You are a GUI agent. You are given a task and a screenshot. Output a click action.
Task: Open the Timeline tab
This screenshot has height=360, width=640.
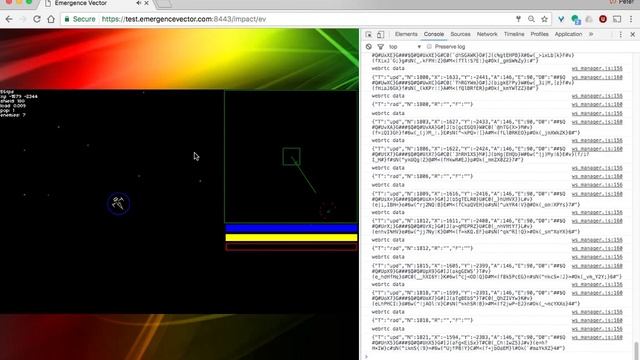514,34
